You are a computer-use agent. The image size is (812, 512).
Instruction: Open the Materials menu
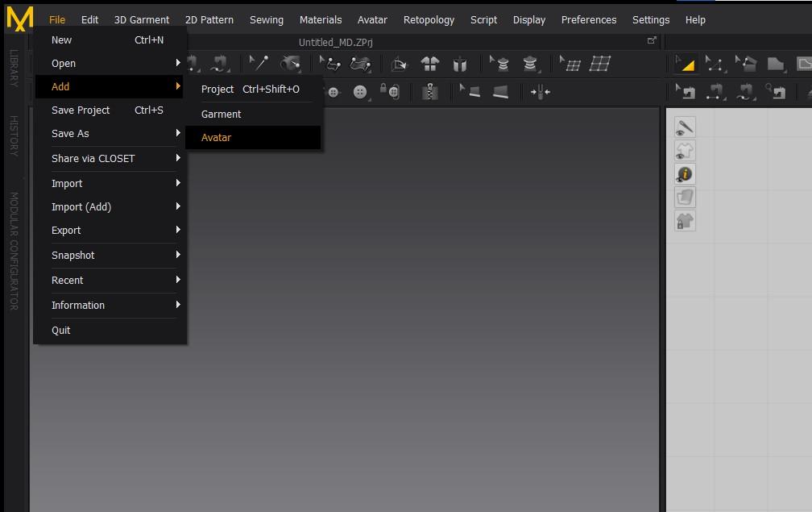tap(321, 19)
